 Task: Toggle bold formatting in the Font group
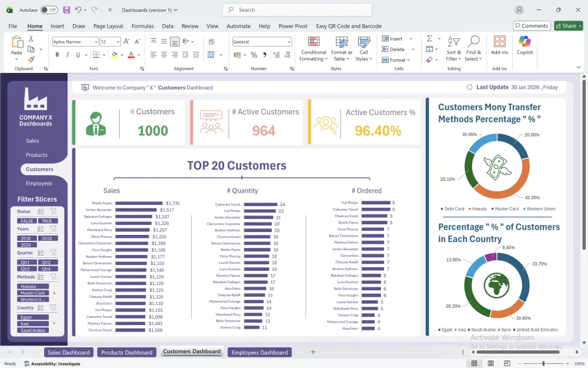pos(57,54)
